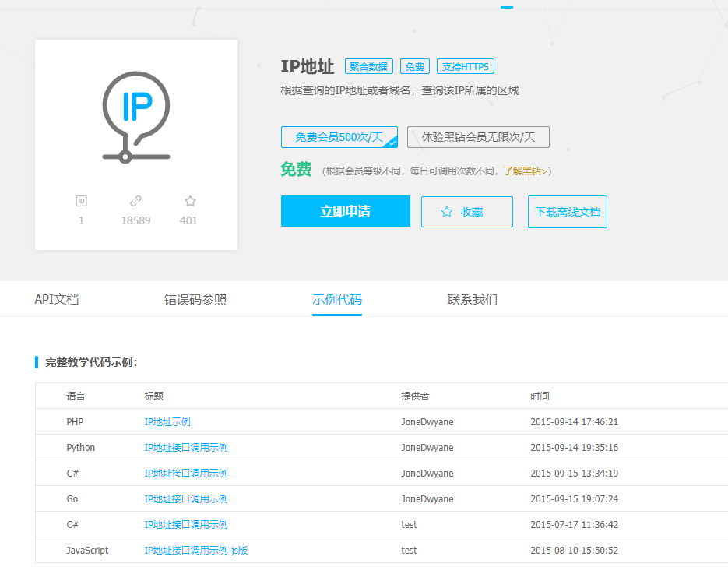
Task: Select the 示例代码 tab
Action: click(x=337, y=300)
